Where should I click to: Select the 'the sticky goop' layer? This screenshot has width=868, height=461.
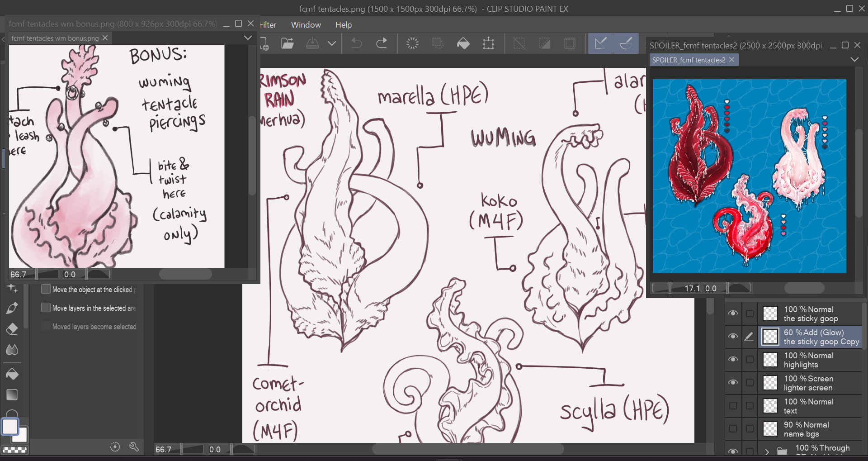click(x=810, y=314)
